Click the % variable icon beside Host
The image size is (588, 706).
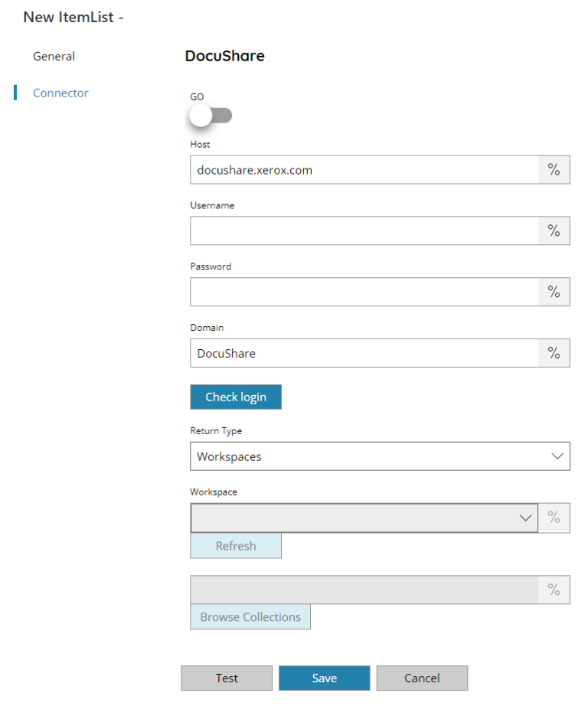pyautogui.click(x=554, y=169)
